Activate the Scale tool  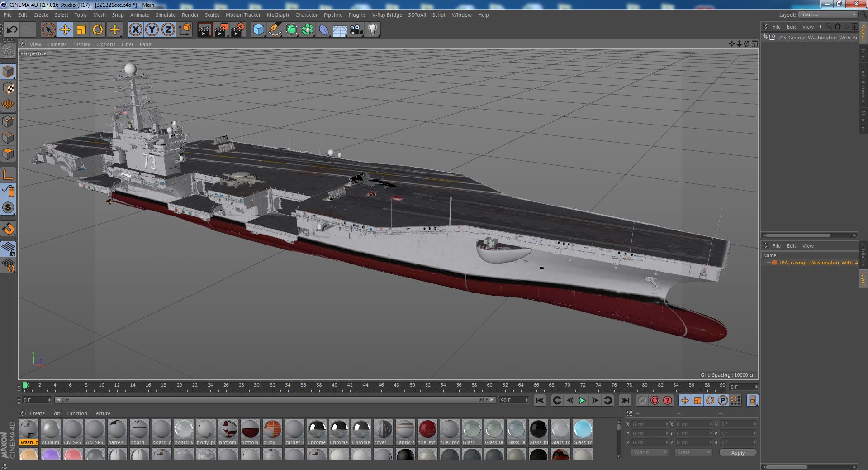[81, 30]
